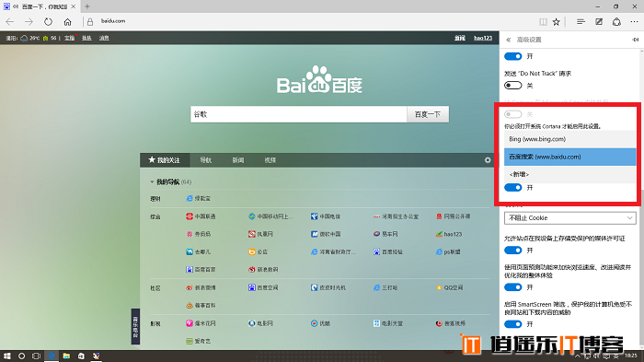Click the Baidu logo

319,79
